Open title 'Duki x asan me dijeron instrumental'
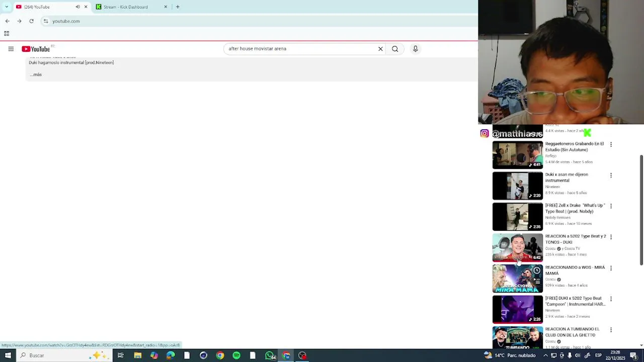 (567, 177)
